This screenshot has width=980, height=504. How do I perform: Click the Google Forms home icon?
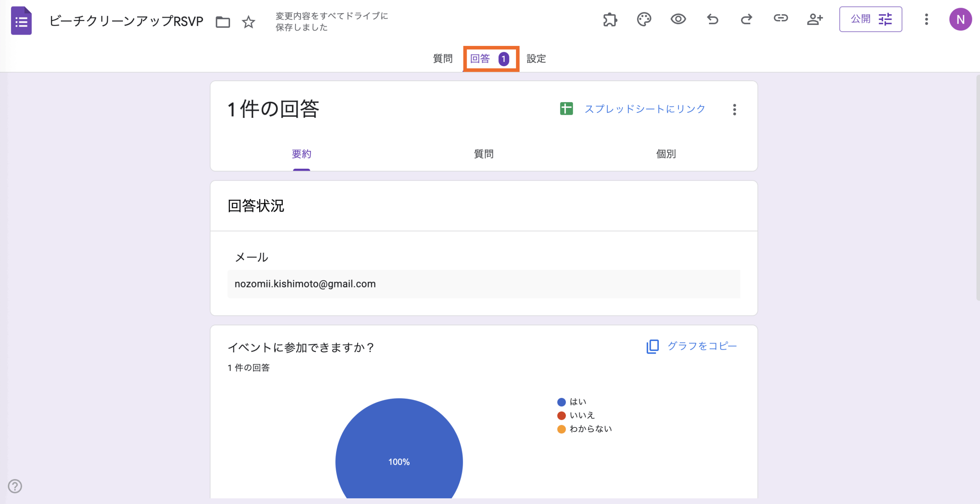21,21
